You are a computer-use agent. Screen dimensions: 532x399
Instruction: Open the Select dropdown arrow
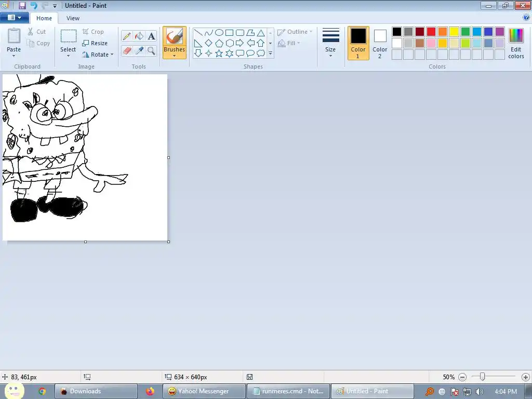pyautogui.click(x=68, y=56)
